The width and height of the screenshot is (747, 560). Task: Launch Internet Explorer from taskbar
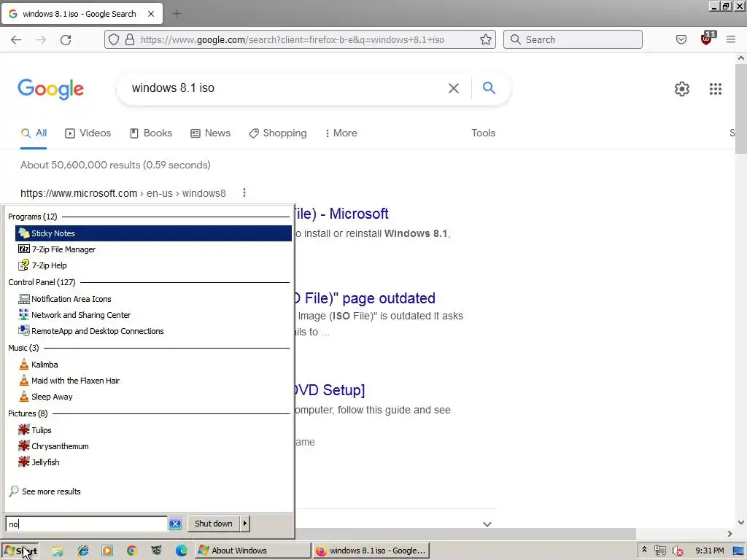click(83, 551)
